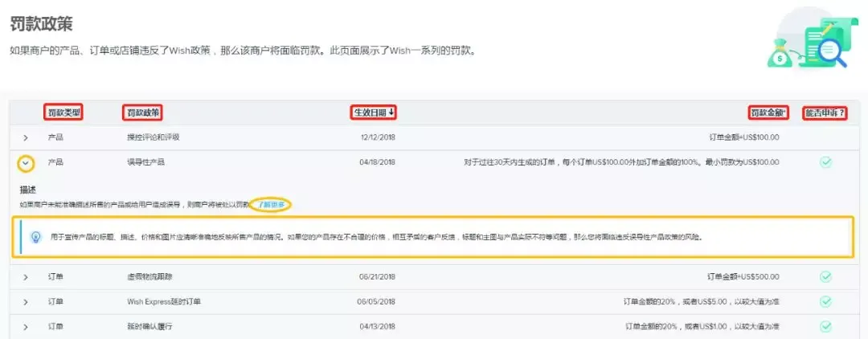Click the green appeal checkmark for 延时确认履行

(825, 327)
